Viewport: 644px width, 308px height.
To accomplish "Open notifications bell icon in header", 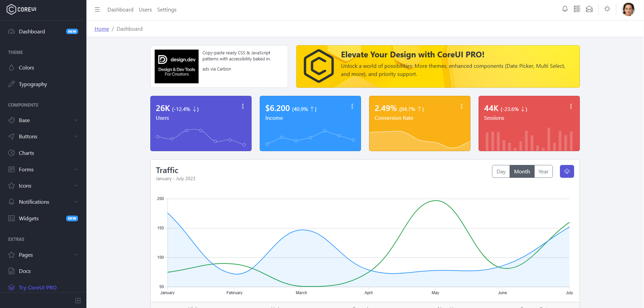I will point(565,9).
